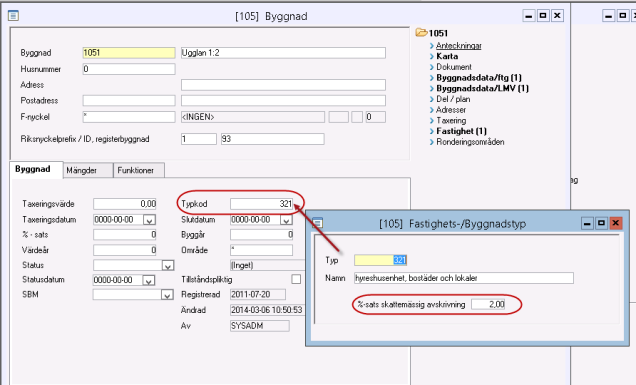Viewport: 636px width, 385px height.
Task: Click the Taxeringsvärde field
Action: [125, 204]
